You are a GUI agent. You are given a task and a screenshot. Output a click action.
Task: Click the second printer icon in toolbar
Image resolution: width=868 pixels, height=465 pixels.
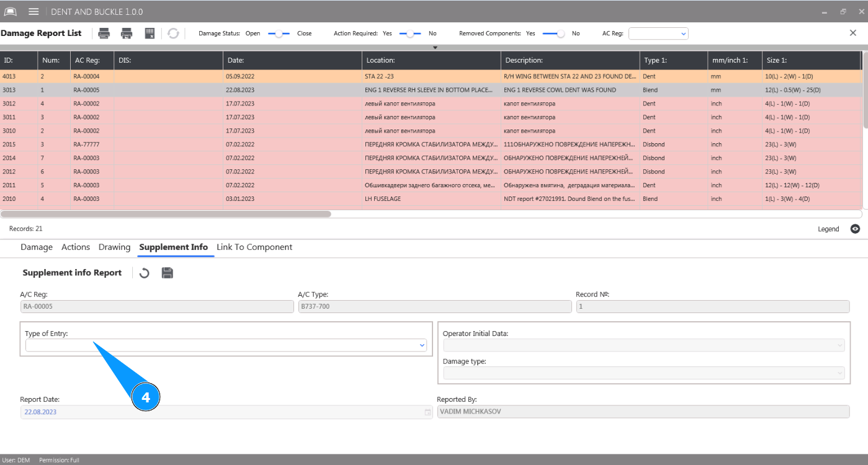127,33
